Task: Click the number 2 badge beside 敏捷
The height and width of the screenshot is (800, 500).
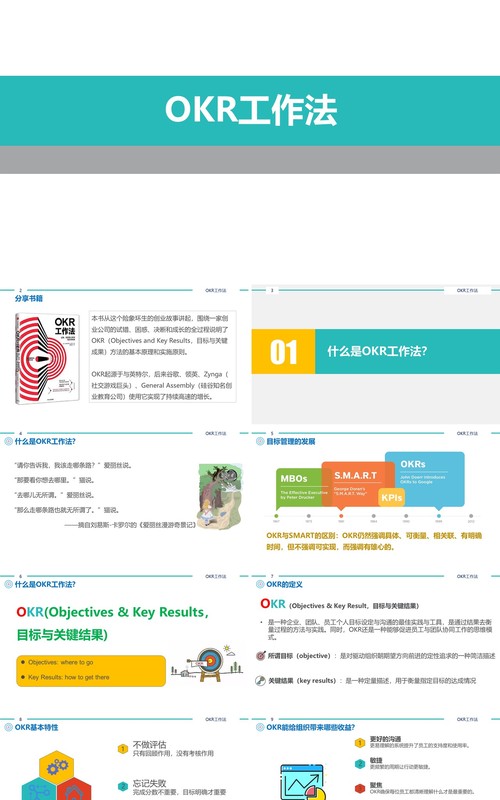Action: pyautogui.click(x=360, y=764)
